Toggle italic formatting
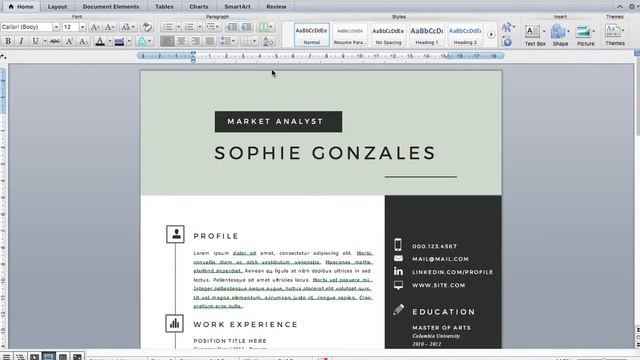This screenshot has width=640, height=360. coord(21,41)
